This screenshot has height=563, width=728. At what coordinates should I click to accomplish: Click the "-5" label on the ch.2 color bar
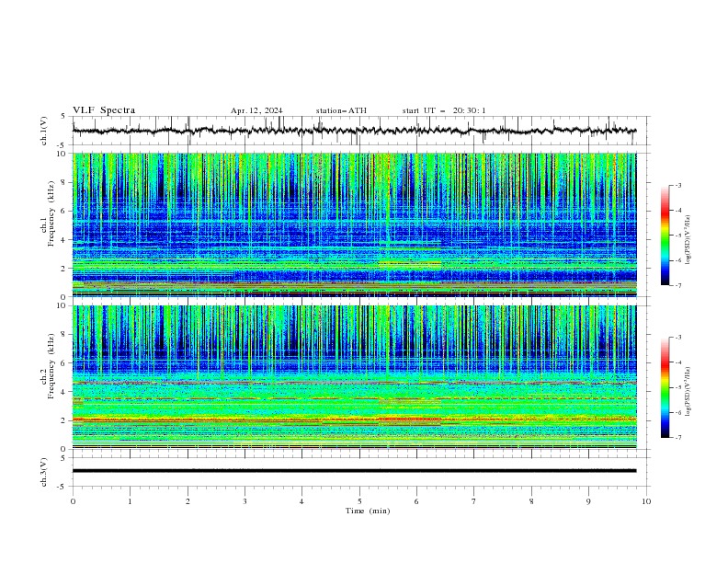678,387
